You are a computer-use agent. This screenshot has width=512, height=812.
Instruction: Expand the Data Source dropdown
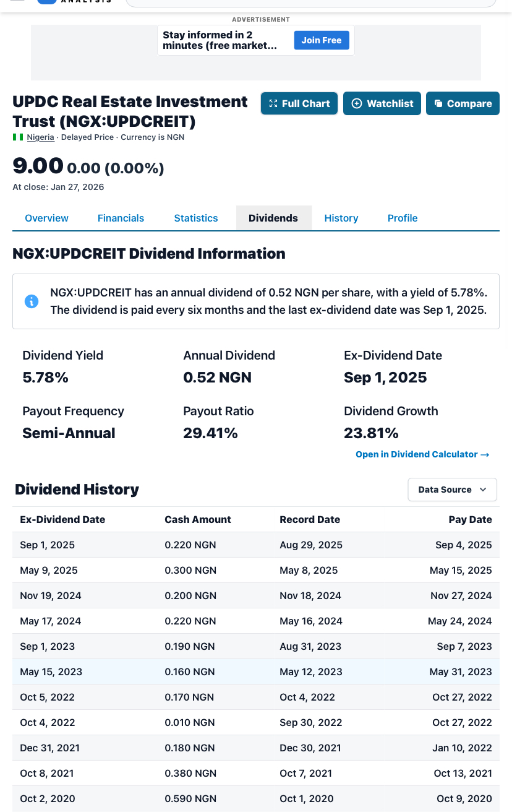[452, 490]
